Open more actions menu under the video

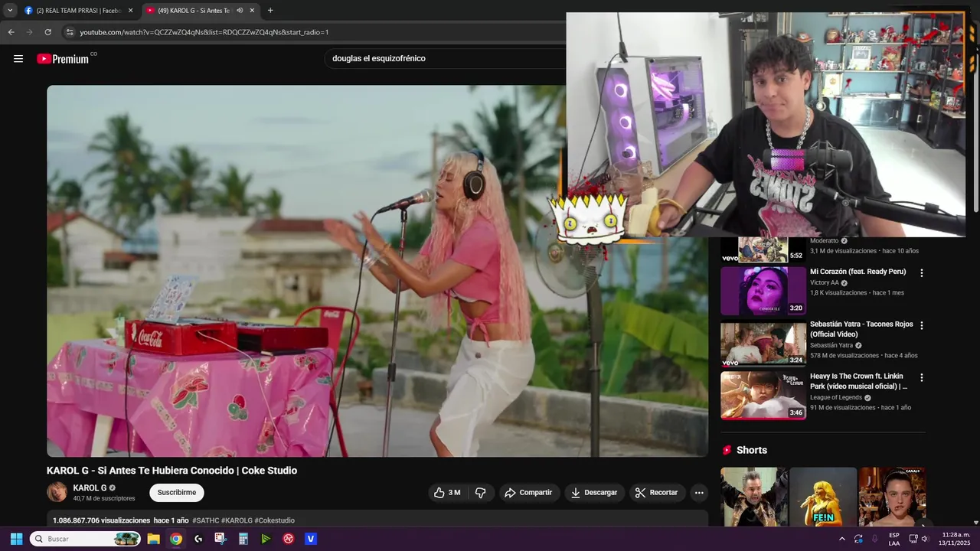[699, 493]
